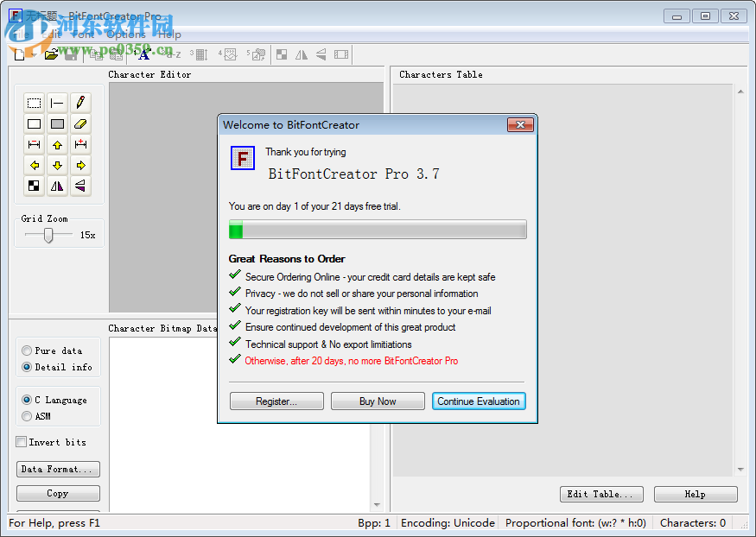Click the shift down yellow arrow
756x537 pixels.
[x=57, y=165]
